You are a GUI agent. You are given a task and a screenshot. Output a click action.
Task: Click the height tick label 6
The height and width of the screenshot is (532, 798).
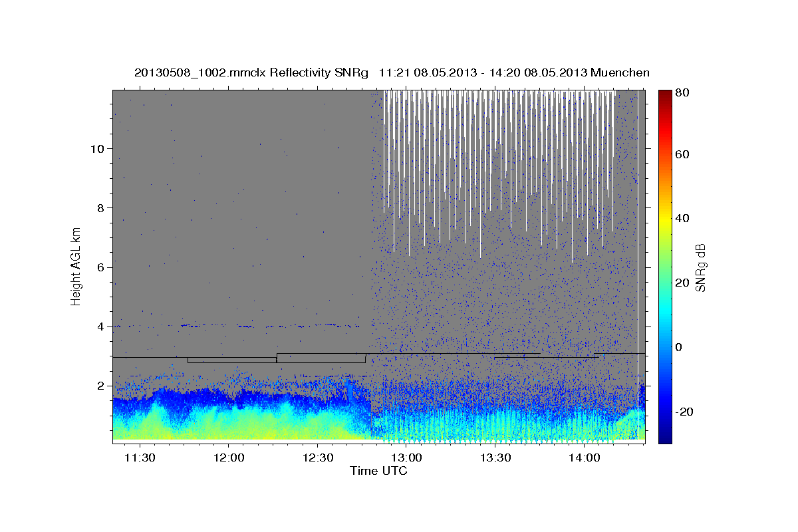(x=99, y=267)
